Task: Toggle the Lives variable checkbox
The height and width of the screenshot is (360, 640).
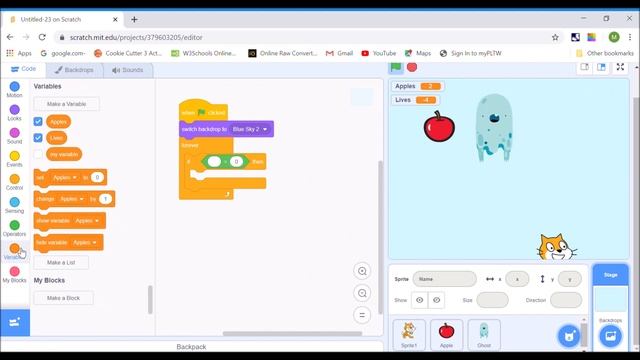Action: tap(38, 138)
